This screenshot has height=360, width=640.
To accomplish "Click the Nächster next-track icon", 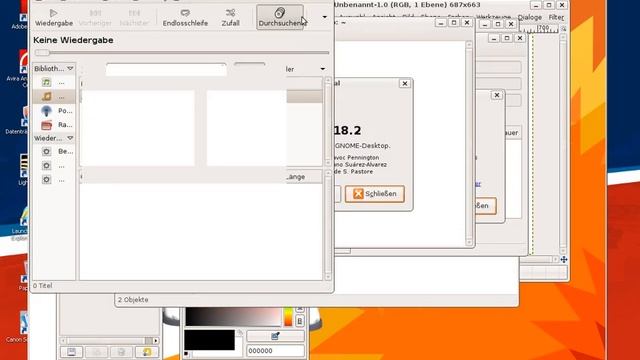I will point(134,18).
